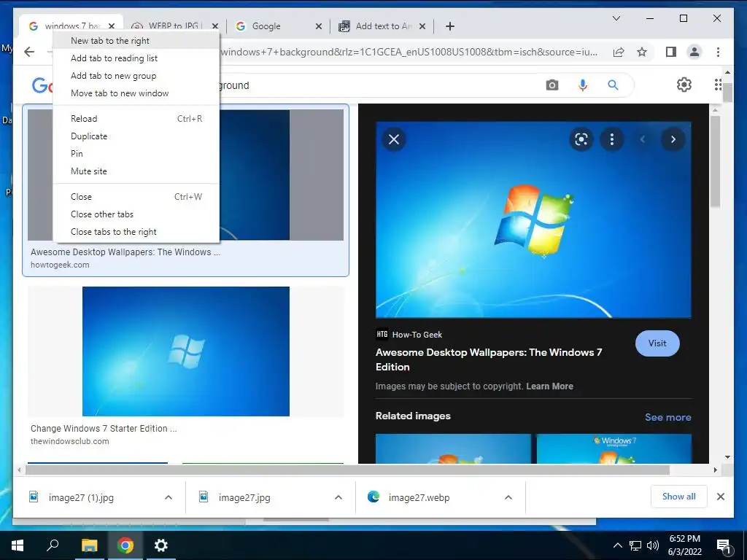The height and width of the screenshot is (560, 747).
Task: Close the image preview panel with X
Action: 394,139
